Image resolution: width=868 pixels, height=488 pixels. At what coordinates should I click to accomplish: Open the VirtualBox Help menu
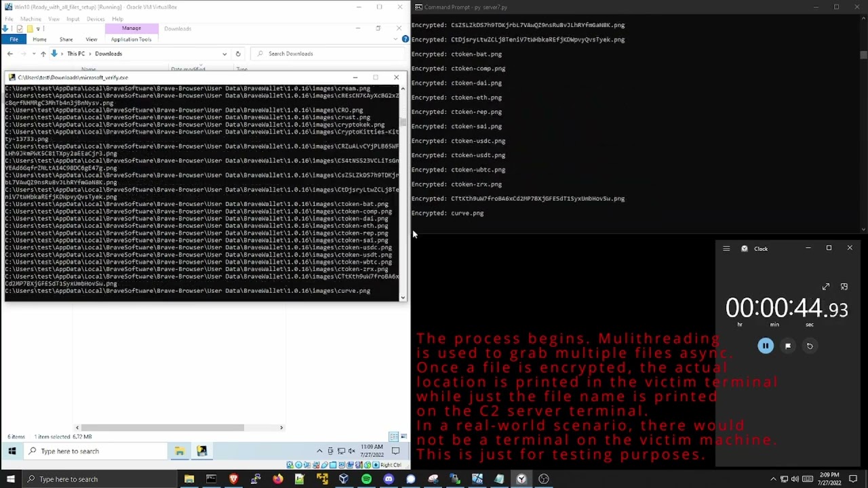(x=118, y=19)
